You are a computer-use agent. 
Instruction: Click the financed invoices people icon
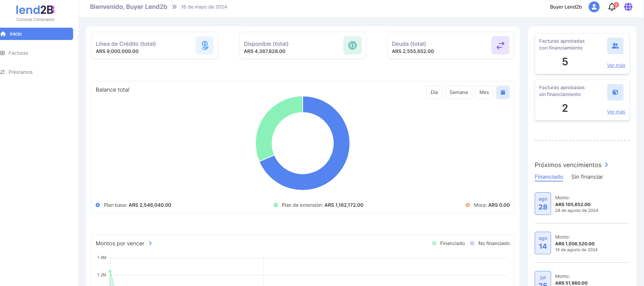(615, 46)
